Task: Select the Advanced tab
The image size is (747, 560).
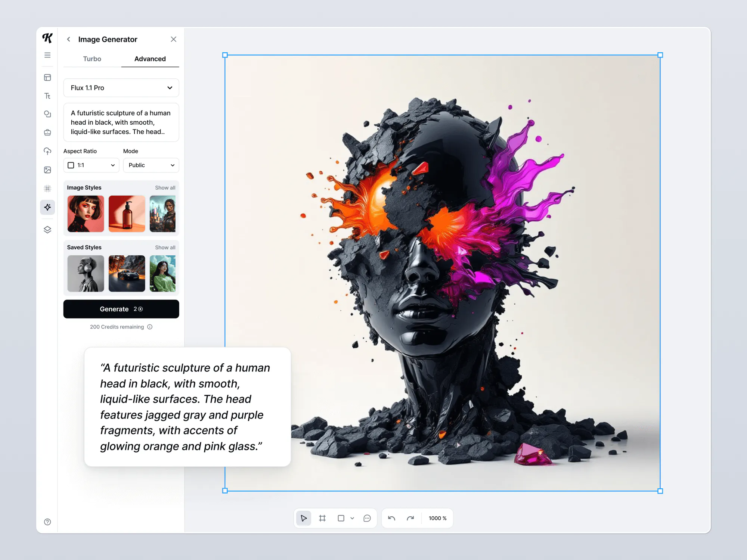Action: [x=150, y=59]
